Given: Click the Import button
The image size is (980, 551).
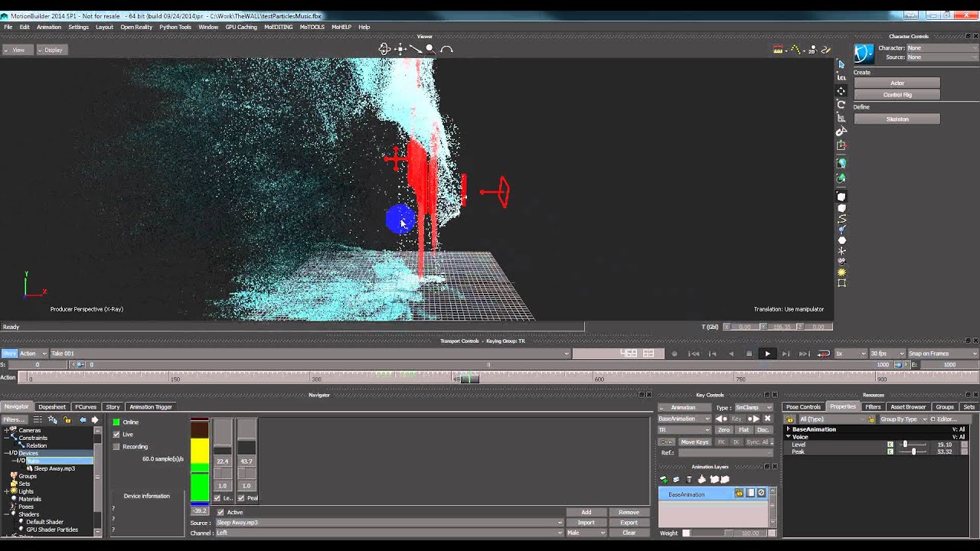Looking at the screenshot, I should coord(586,523).
